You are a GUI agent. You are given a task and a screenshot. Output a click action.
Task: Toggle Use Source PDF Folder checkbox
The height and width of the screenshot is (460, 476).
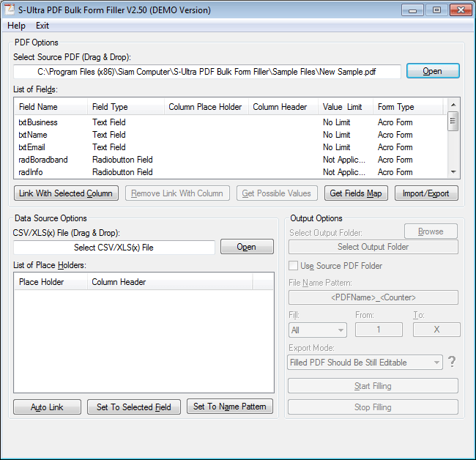pos(294,266)
